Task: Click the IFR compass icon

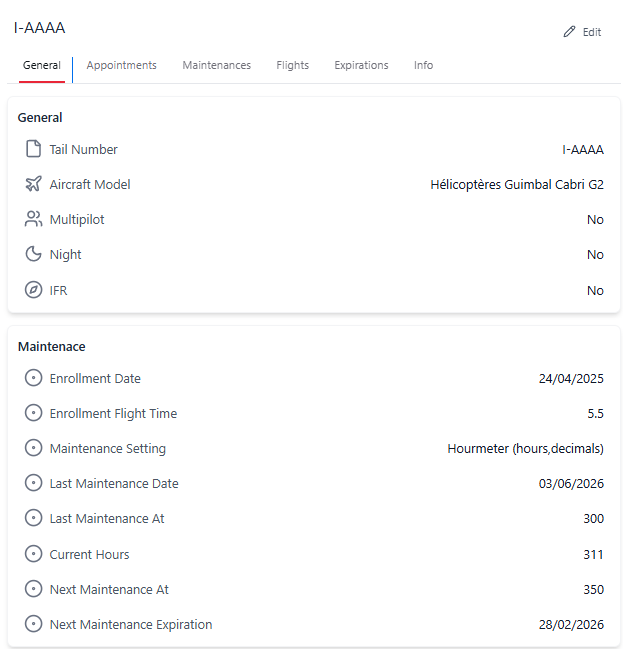Action: point(33,290)
